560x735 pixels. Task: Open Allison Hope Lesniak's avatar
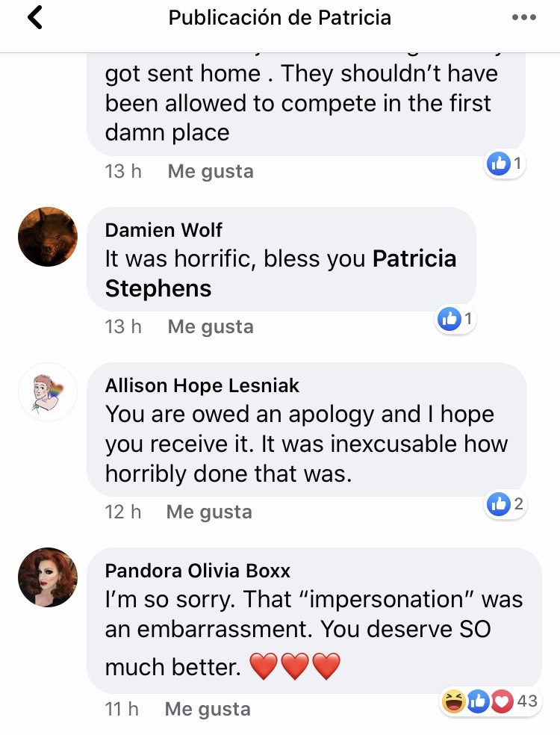(x=48, y=392)
